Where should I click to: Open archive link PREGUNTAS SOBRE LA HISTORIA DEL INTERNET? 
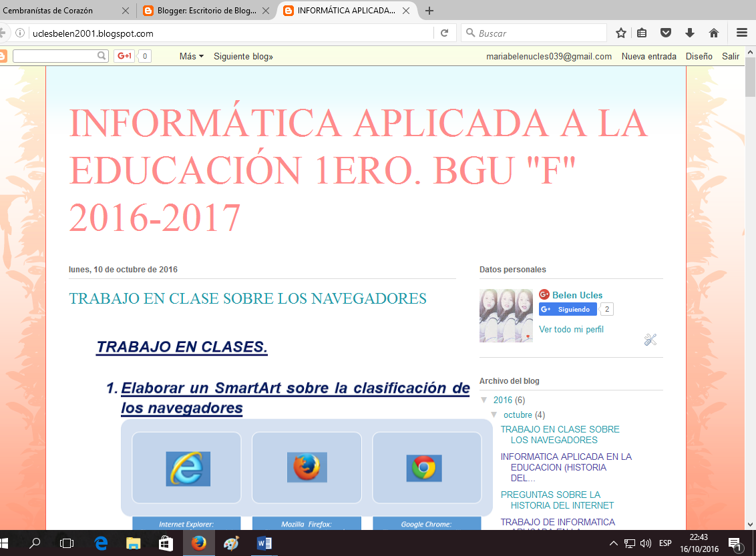point(558,500)
